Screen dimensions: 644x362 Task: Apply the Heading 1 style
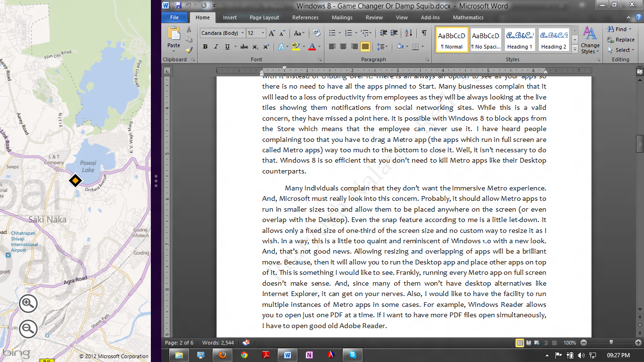520,40
